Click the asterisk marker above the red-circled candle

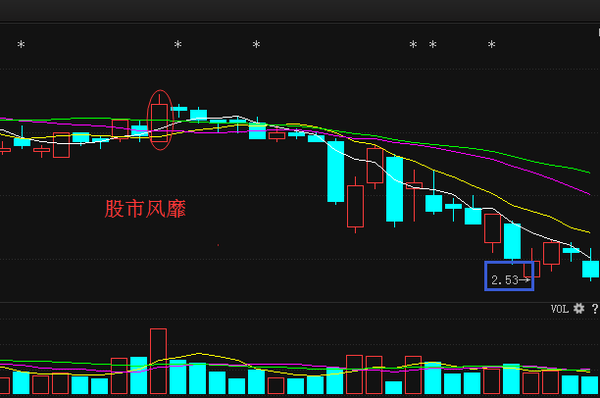click(x=178, y=44)
